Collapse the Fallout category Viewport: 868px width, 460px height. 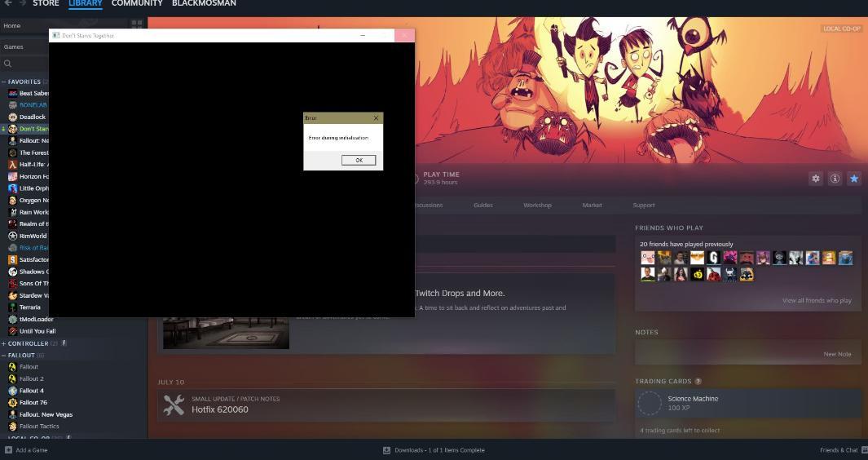click(x=4, y=356)
